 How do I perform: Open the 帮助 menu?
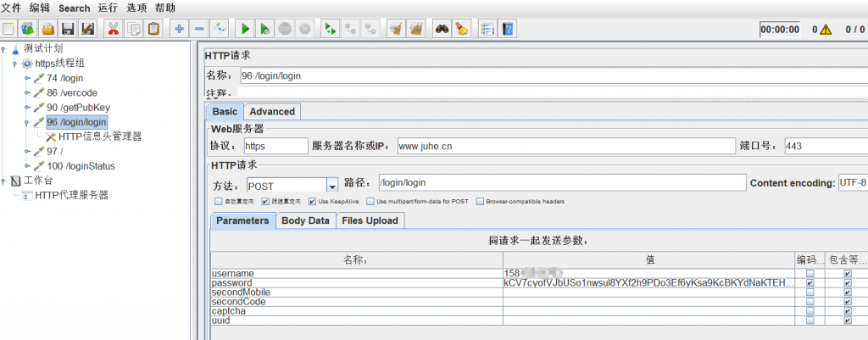pos(165,8)
